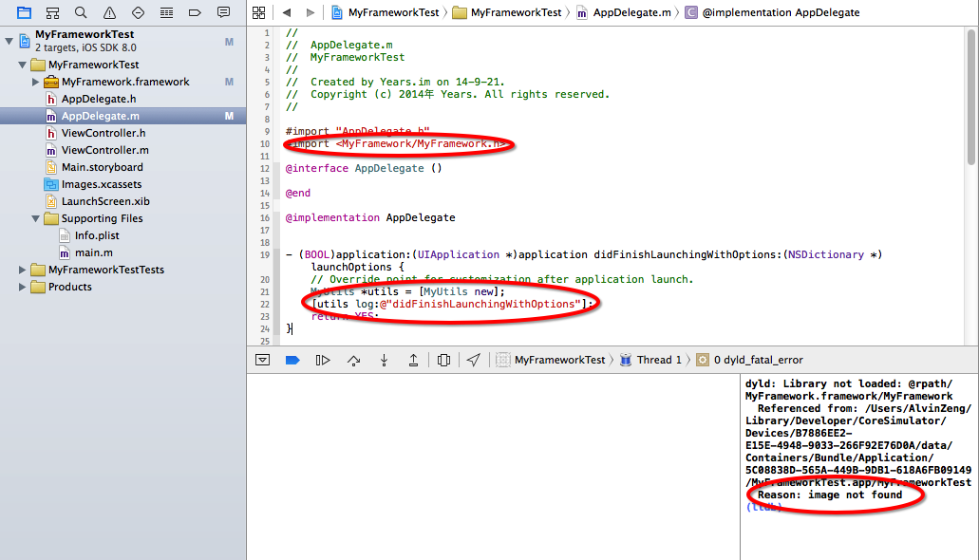Continue program execution
Viewport: 979px width, 560px height.
pyautogui.click(x=323, y=361)
